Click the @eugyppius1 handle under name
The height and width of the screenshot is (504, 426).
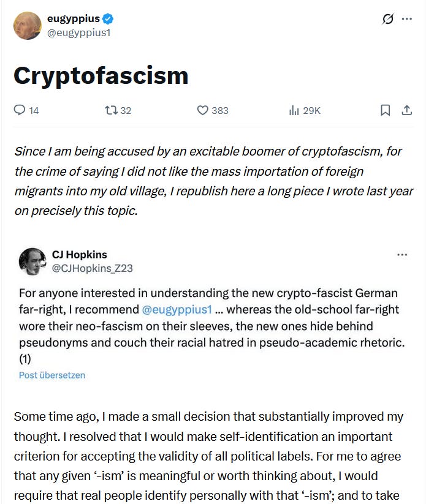(x=79, y=32)
